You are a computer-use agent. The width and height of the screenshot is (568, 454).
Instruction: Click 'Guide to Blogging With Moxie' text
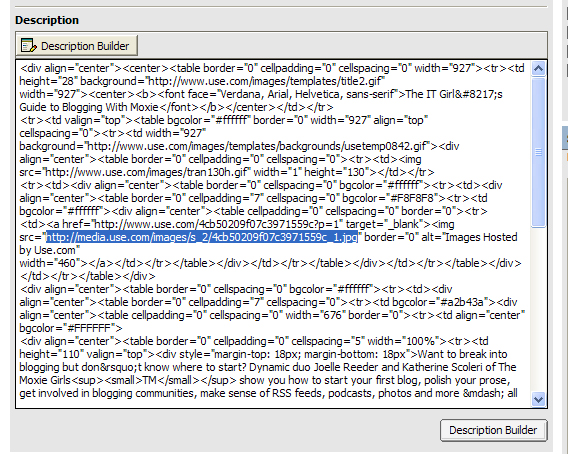click(x=89, y=107)
